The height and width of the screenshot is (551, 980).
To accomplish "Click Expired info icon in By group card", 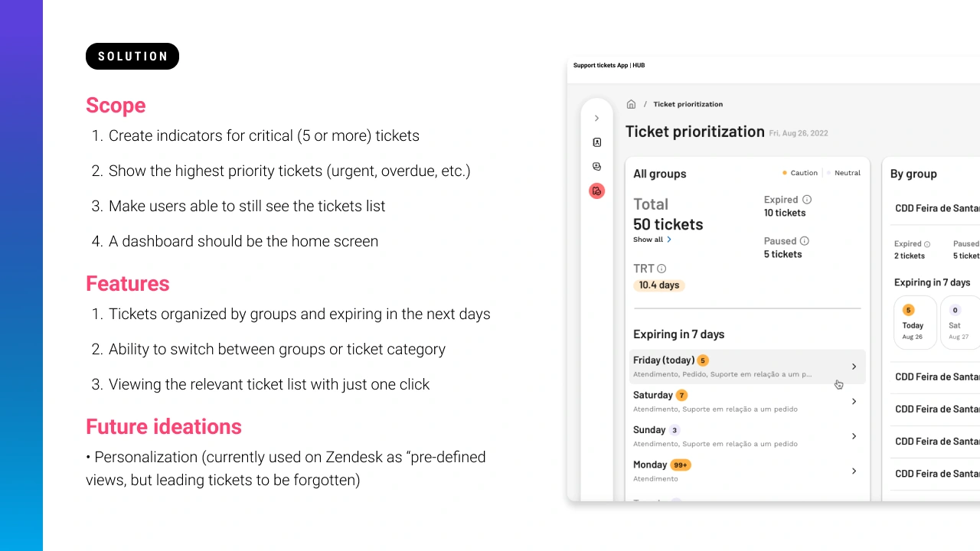I will pyautogui.click(x=927, y=244).
